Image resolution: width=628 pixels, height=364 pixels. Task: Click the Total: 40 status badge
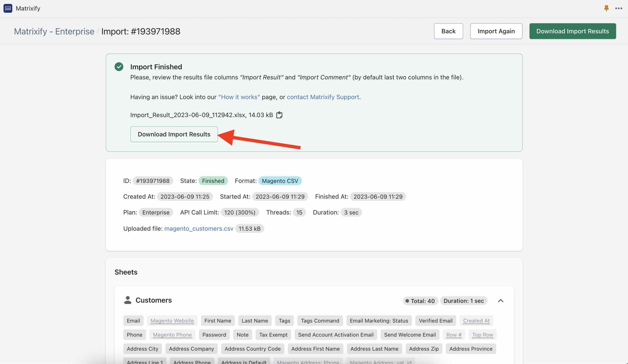coord(420,301)
